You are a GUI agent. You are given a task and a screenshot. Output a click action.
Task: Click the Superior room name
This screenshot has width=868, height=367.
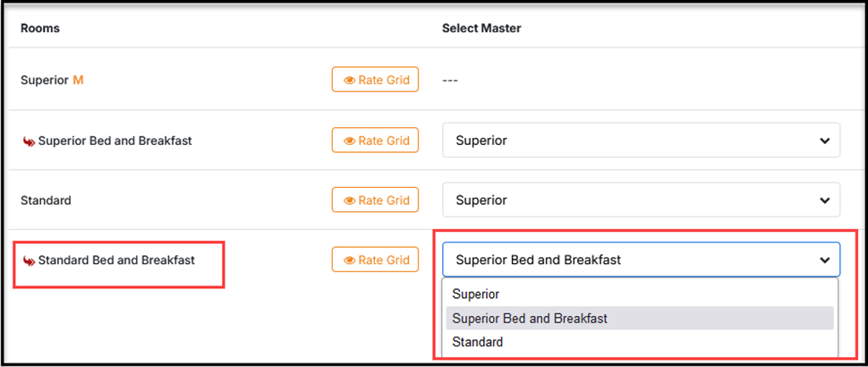44,80
